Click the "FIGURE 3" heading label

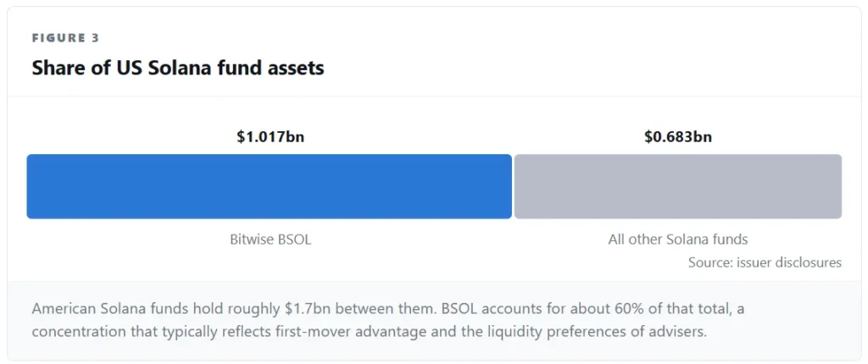65,38
